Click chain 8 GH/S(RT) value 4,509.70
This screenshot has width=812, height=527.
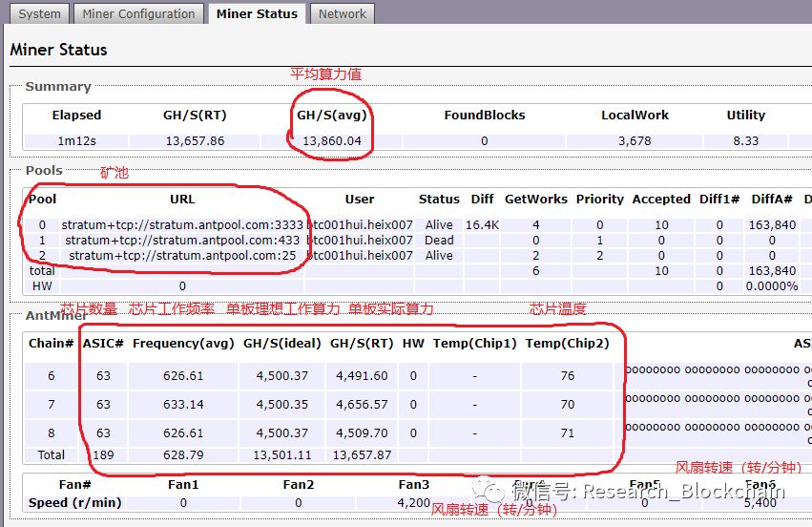point(359,433)
